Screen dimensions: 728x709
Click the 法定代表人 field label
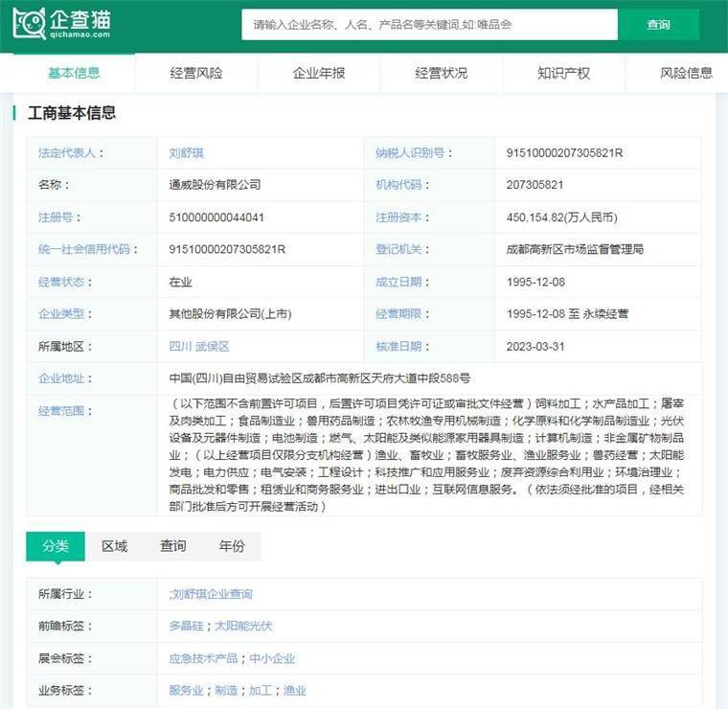71,152
